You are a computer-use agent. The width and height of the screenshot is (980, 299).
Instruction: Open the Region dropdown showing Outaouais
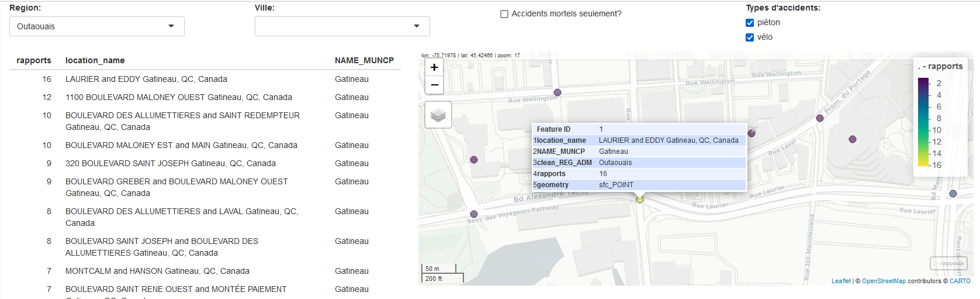click(x=97, y=26)
